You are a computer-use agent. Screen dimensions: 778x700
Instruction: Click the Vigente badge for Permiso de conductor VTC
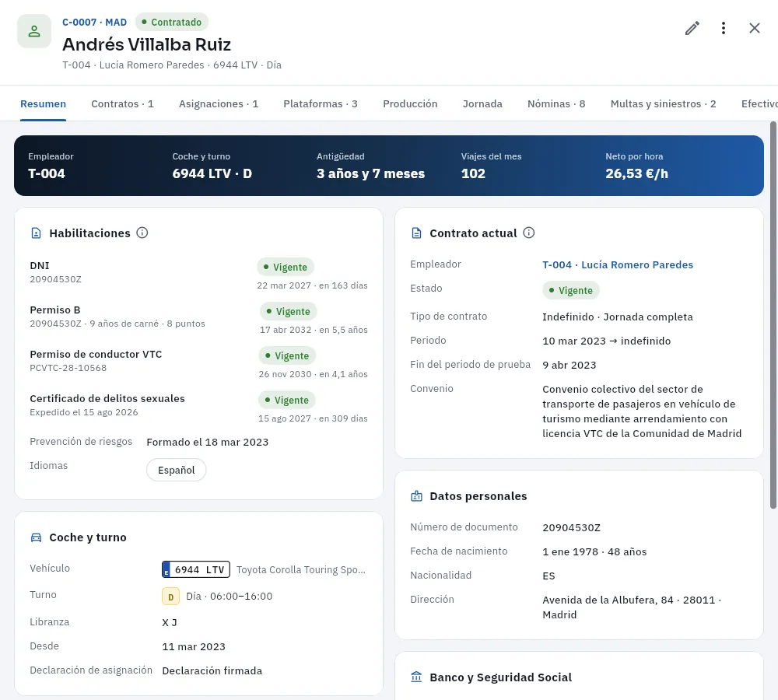pyautogui.click(x=287, y=355)
